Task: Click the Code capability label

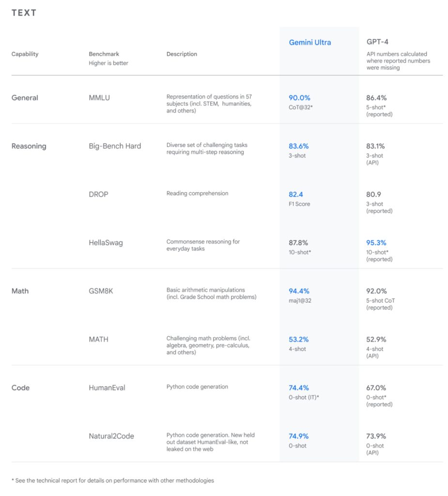Action: pyautogui.click(x=20, y=388)
